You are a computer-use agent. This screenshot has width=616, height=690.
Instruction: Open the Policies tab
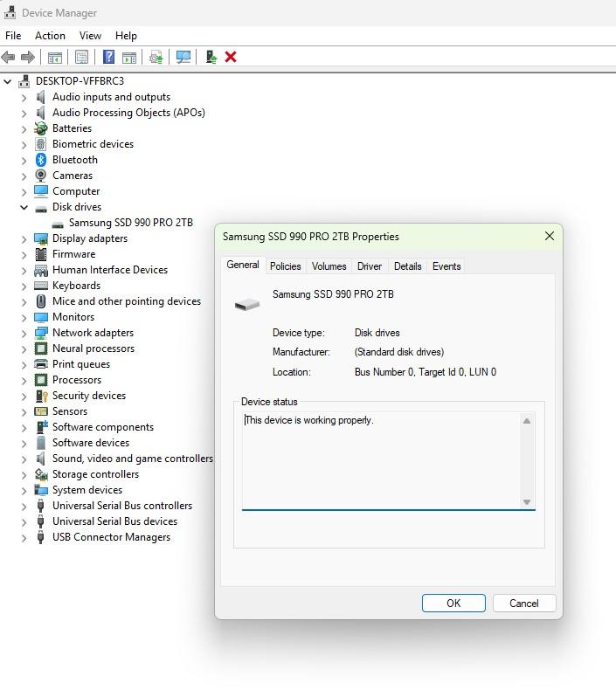(x=285, y=266)
